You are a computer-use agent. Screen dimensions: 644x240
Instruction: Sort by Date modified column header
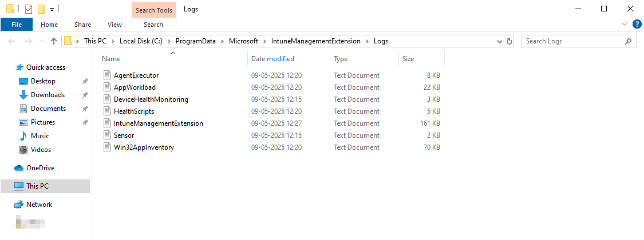(x=289, y=59)
